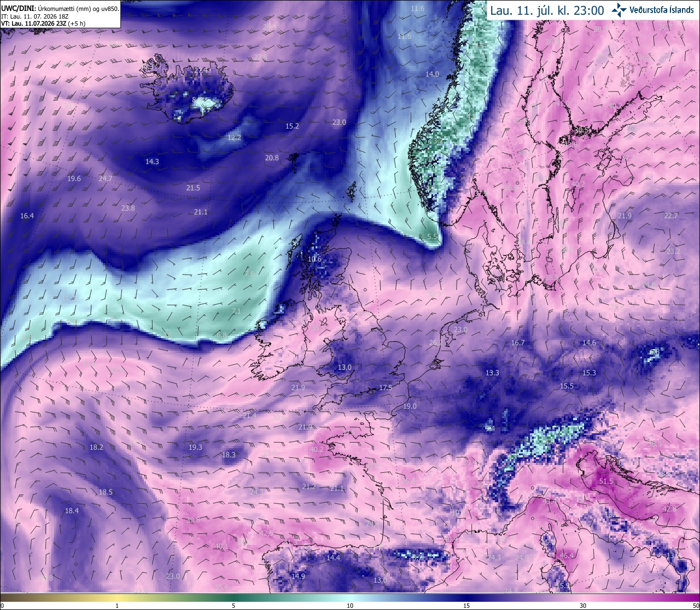Screen dimensions: 700x610
Task: Click the 16.4 value at left edge
Action: 27,216
